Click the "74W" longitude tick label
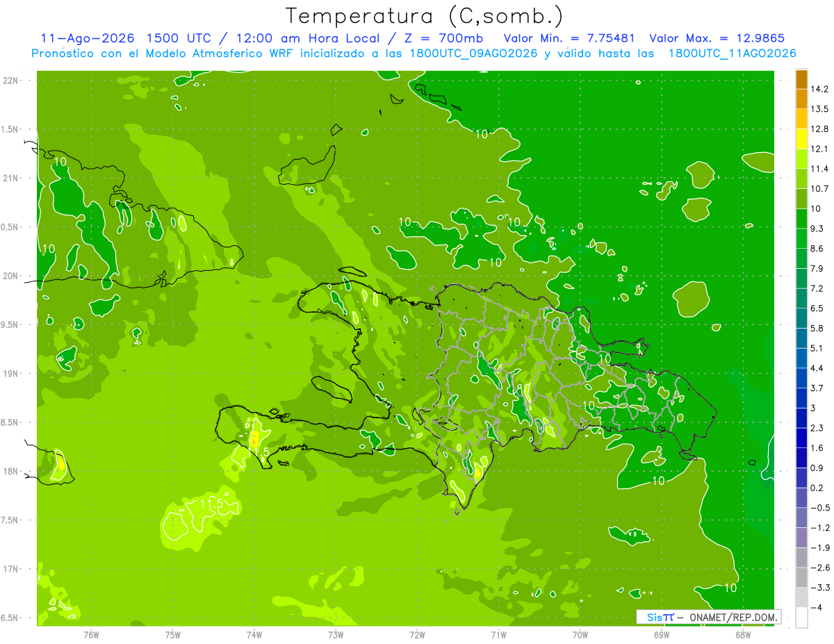Viewport: 834px width, 644px height. click(x=254, y=634)
